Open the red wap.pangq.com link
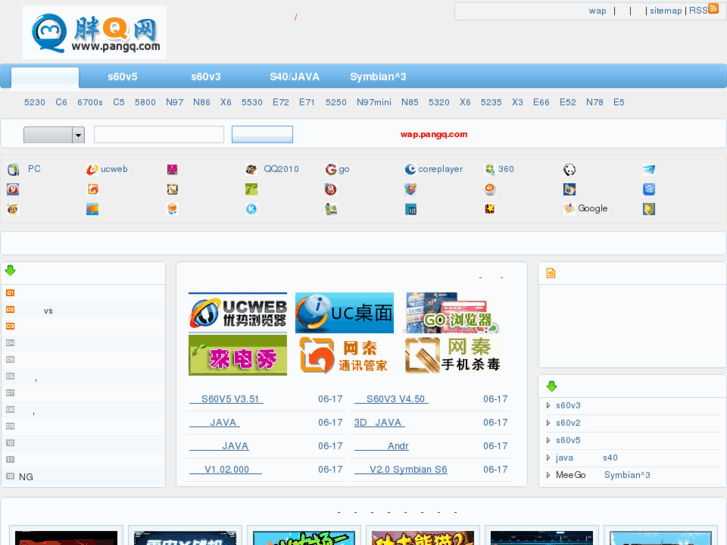727x545 pixels. coord(434,135)
